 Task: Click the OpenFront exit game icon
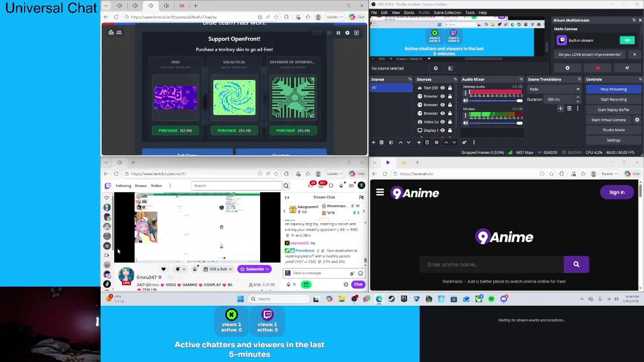[356, 33]
